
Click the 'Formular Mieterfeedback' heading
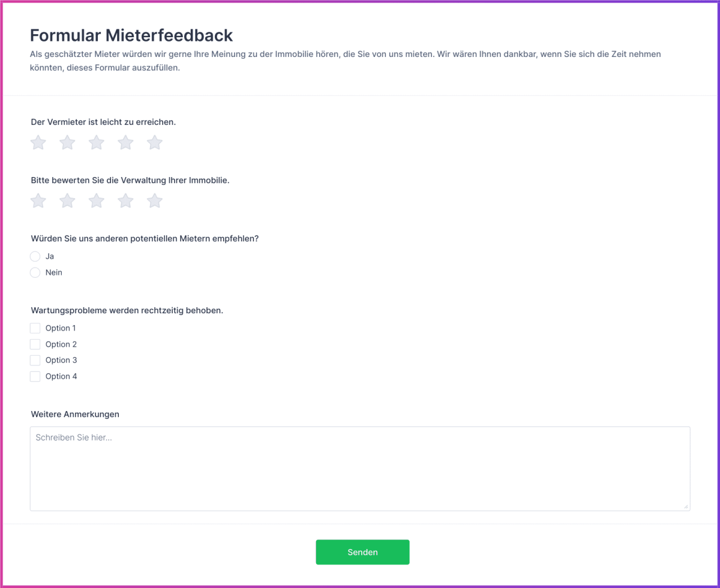(x=131, y=35)
